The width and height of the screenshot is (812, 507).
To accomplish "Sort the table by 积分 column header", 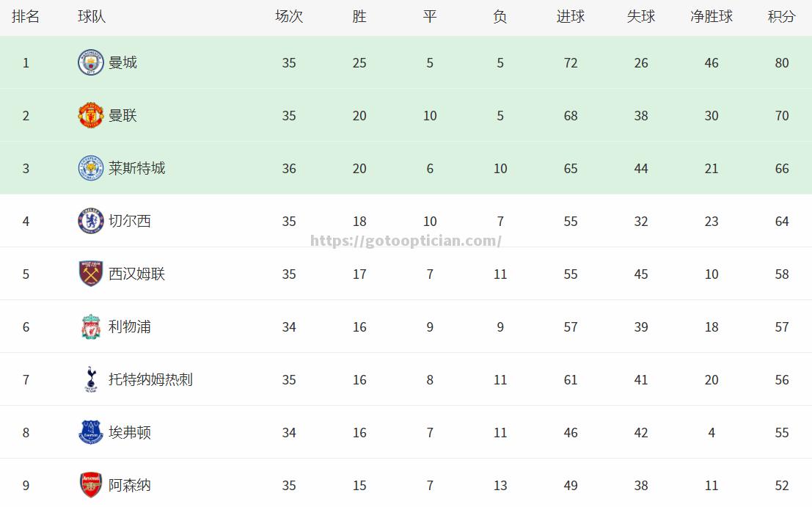I will pyautogui.click(x=781, y=17).
